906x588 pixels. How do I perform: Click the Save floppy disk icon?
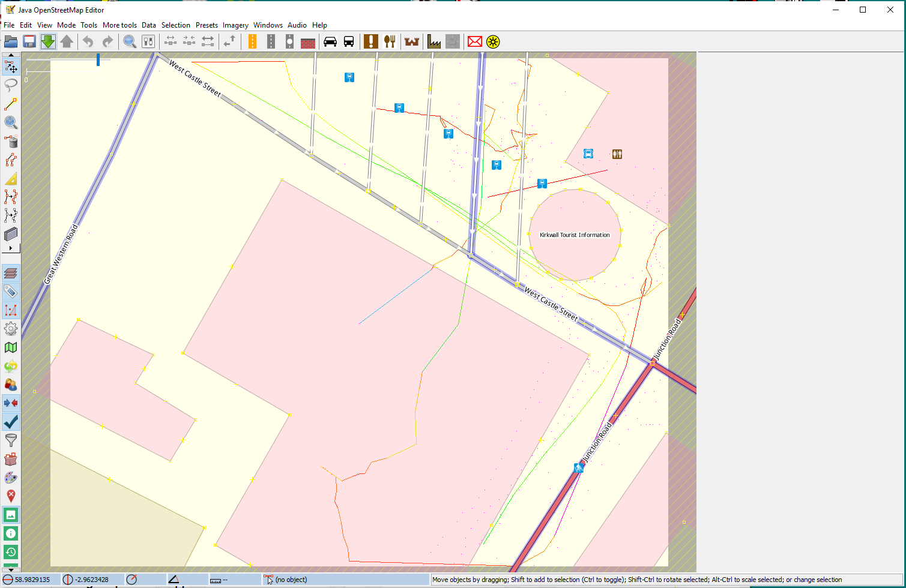pyautogui.click(x=29, y=41)
